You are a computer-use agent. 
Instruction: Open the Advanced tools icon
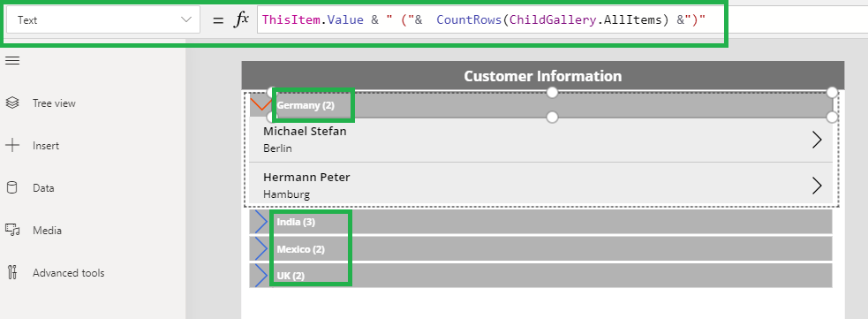[12, 272]
